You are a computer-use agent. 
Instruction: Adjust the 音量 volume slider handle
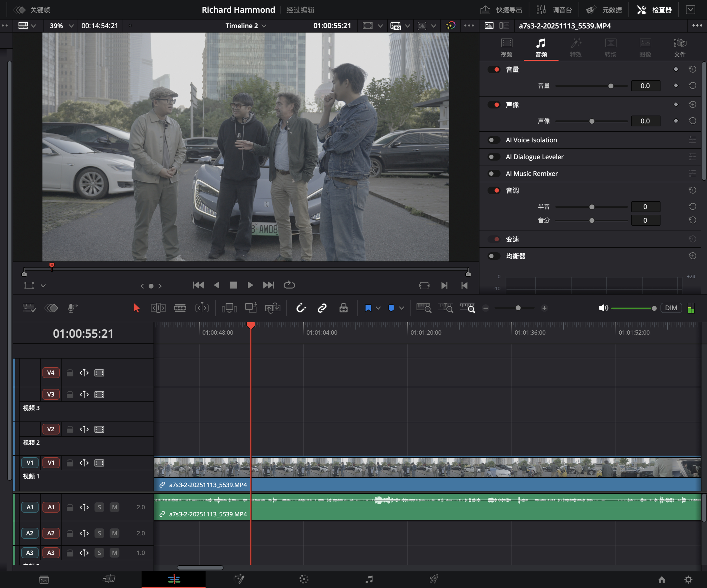[x=611, y=86]
